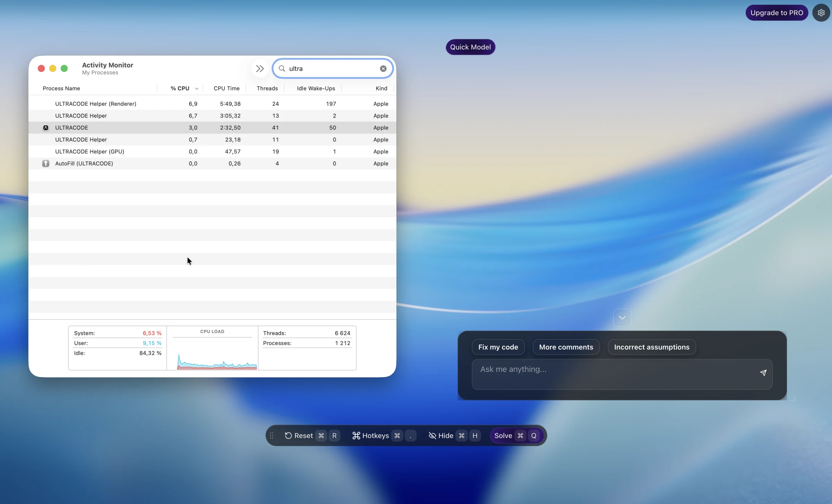Click the H key badge next to Hide

(x=475, y=436)
